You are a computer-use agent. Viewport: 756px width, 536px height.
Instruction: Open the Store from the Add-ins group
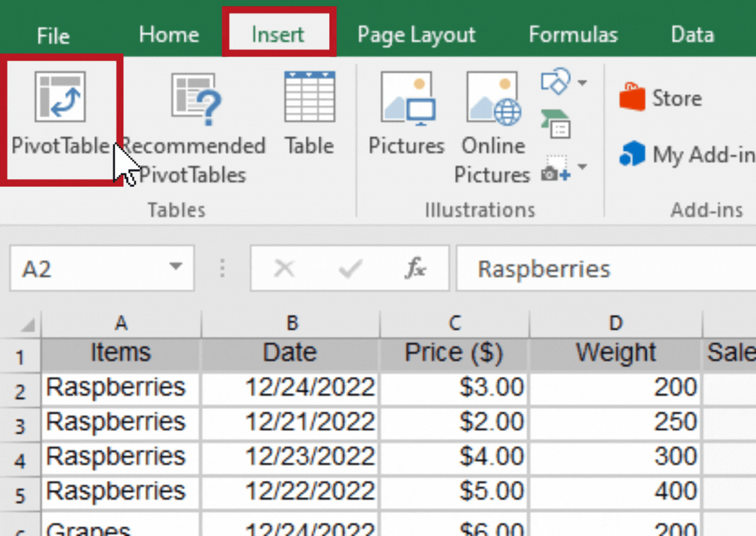click(661, 98)
